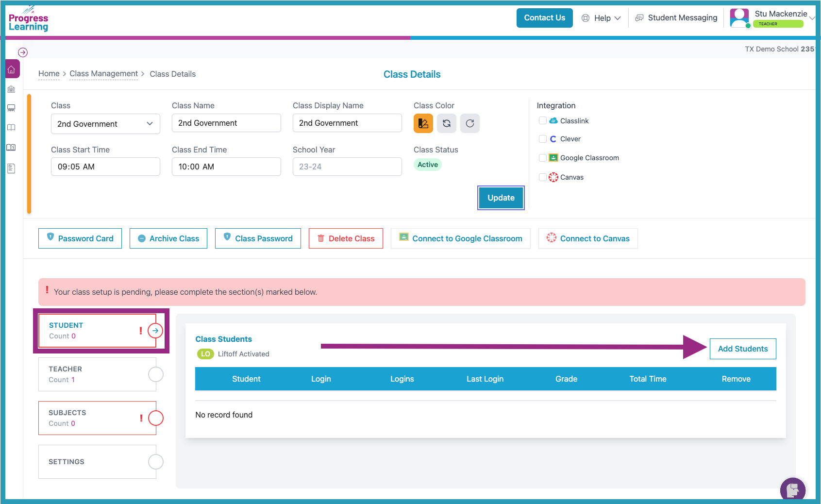Click the Google Classroom logo icon

coord(553,158)
